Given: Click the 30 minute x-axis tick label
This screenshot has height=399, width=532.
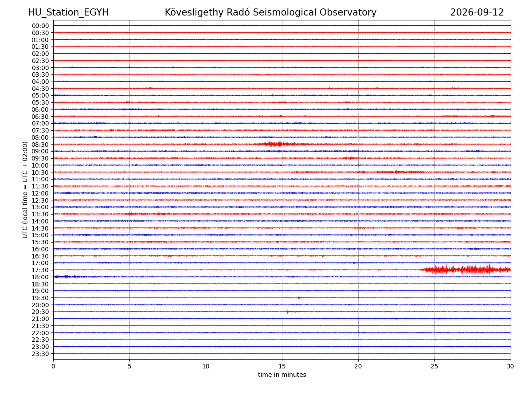Looking at the screenshot, I should pyautogui.click(x=511, y=367).
